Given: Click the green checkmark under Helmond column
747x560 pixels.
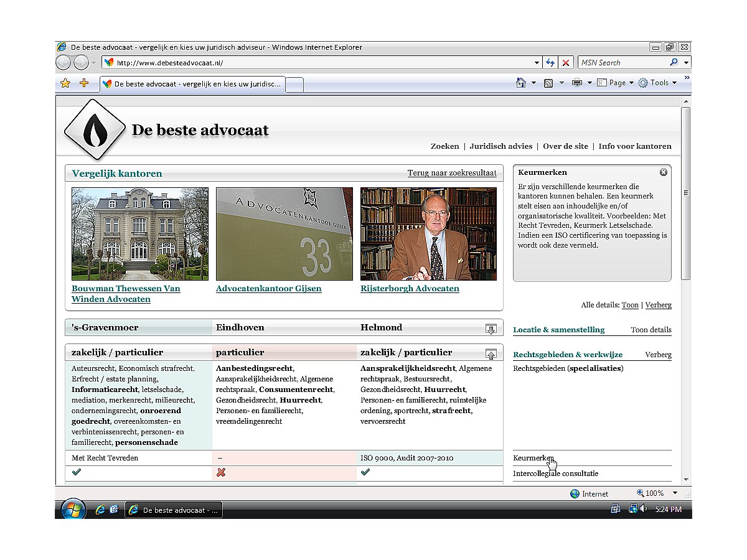Looking at the screenshot, I should pyautogui.click(x=365, y=472).
